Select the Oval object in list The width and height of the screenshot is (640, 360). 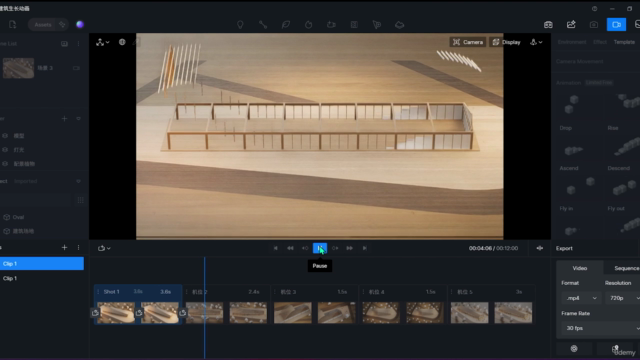tap(18, 217)
